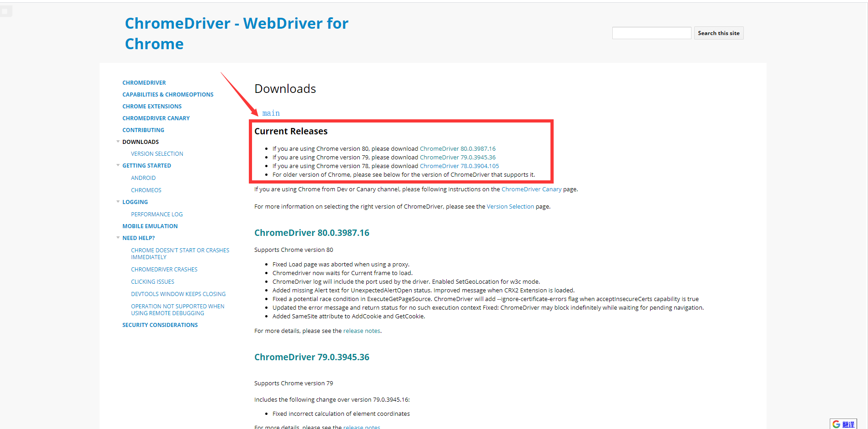The image size is (868, 429).
Task: Click the ChromeDriver - WebDriver for Chrome title
Action: 237,33
